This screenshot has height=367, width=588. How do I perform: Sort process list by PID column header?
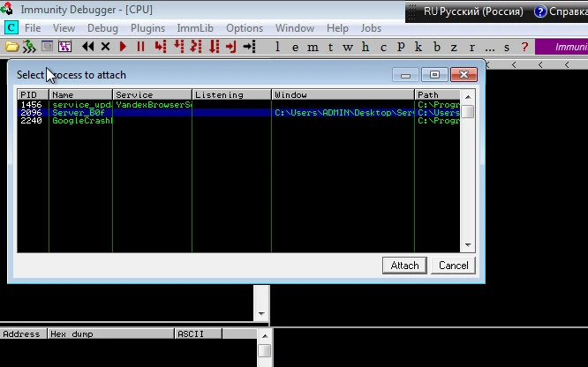[x=33, y=95]
